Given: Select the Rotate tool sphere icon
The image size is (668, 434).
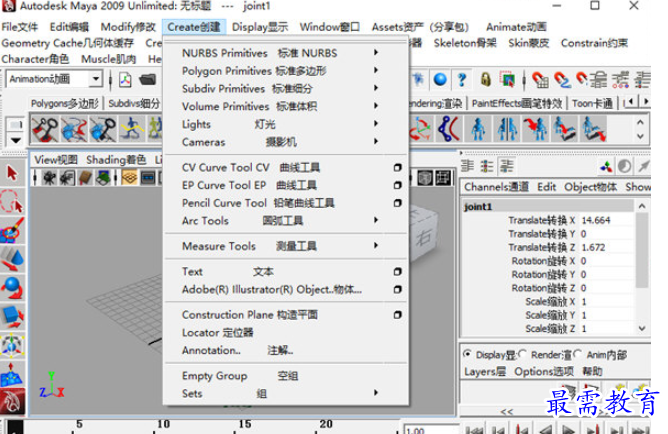Looking at the screenshot, I should [12, 287].
